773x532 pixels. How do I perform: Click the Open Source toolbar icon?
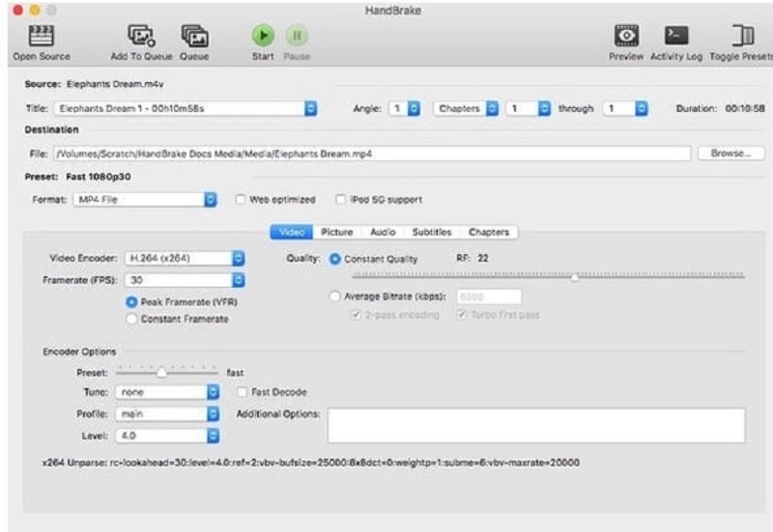[x=41, y=35]
